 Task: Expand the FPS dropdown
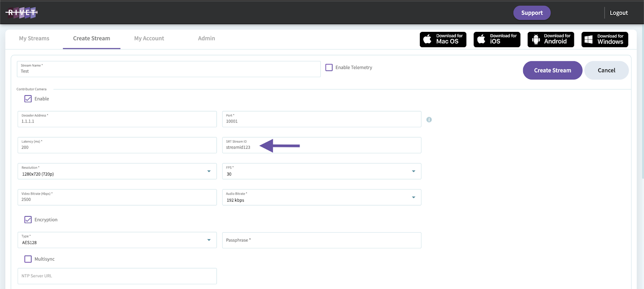point(322,171)
